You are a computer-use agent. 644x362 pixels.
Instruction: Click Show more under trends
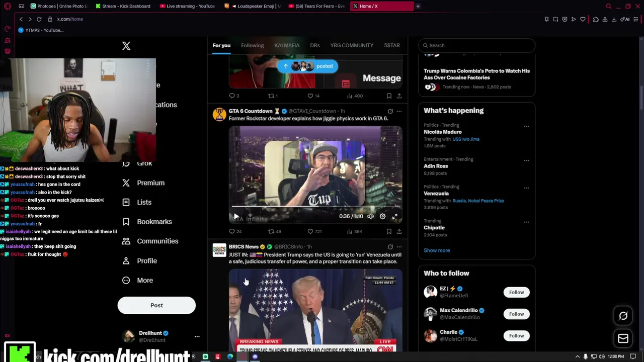pyautogui.click(x=437, y=250)
